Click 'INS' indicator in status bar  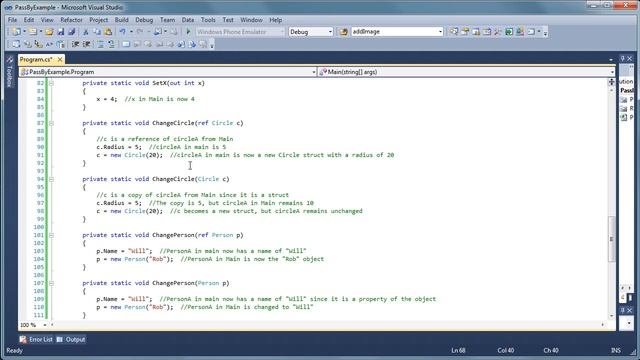pyautogui.click(x=616, y=351)
